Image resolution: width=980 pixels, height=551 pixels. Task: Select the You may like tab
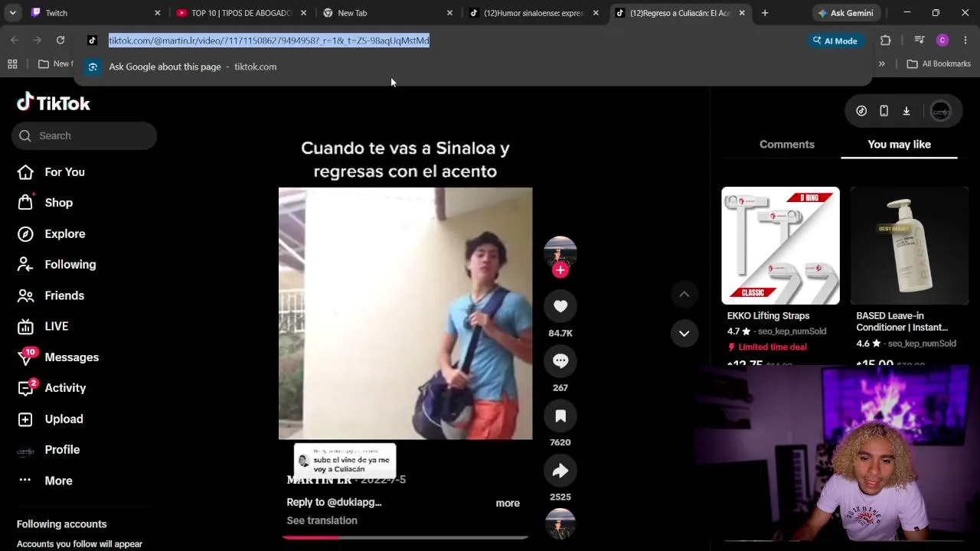click(900, 144)
